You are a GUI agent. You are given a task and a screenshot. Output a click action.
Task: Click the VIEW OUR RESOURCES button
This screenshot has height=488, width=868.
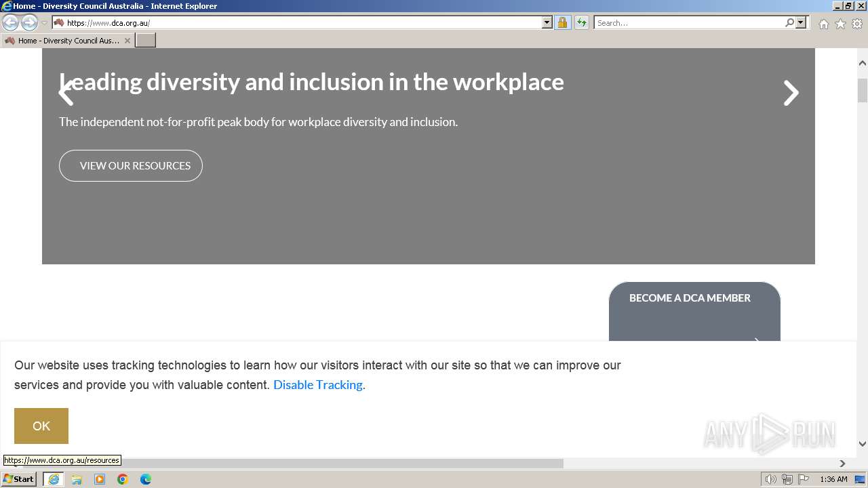(131, 165)
